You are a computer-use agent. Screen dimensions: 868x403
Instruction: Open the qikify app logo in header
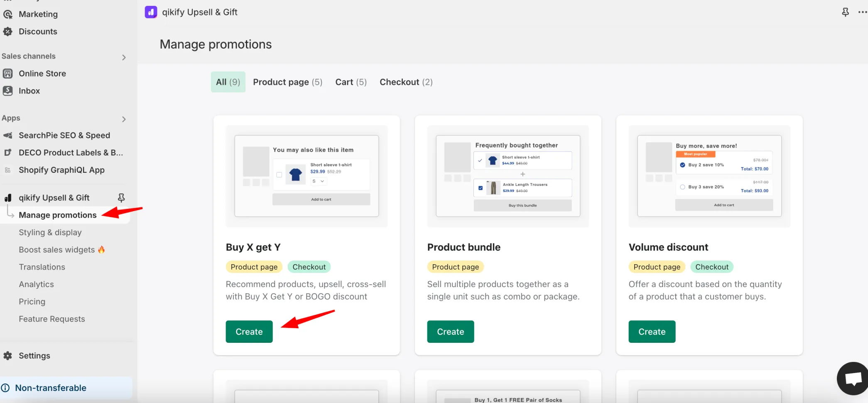151,12
